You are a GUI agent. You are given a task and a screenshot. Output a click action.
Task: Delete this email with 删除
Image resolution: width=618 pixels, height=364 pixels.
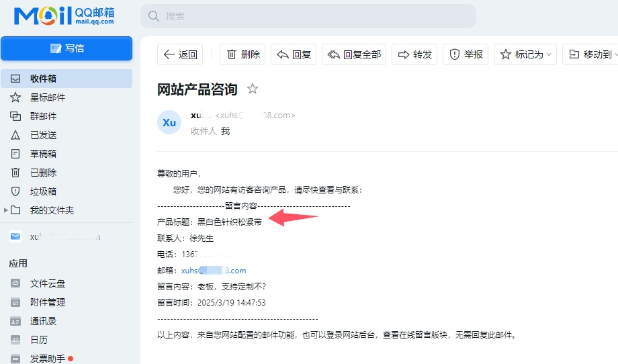click(242, 54)
